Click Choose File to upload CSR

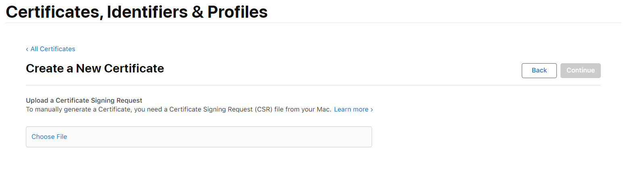[49, 137]
